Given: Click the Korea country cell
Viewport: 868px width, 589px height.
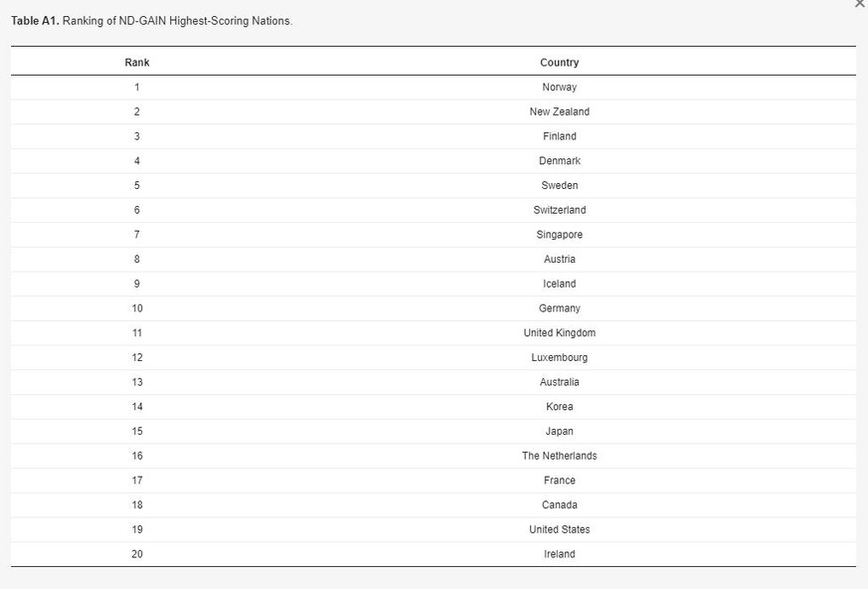Looking at the screenshot, I should (559, 407).
